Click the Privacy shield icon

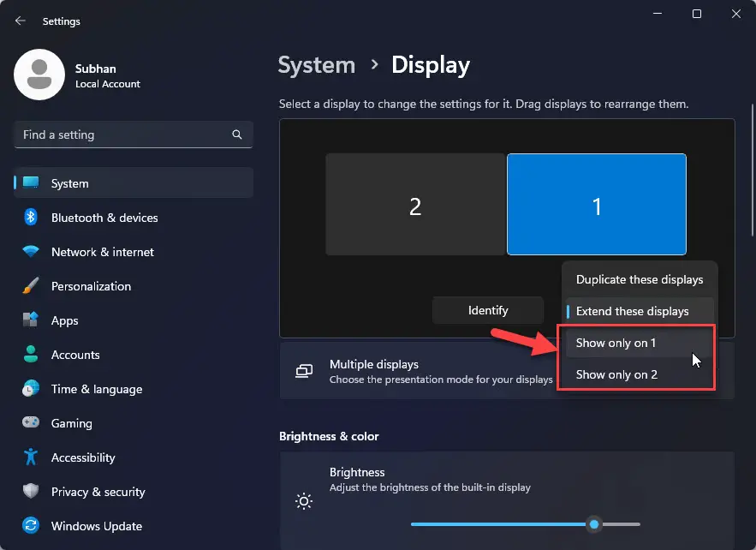pyautogui.click(x=31, y=491)
